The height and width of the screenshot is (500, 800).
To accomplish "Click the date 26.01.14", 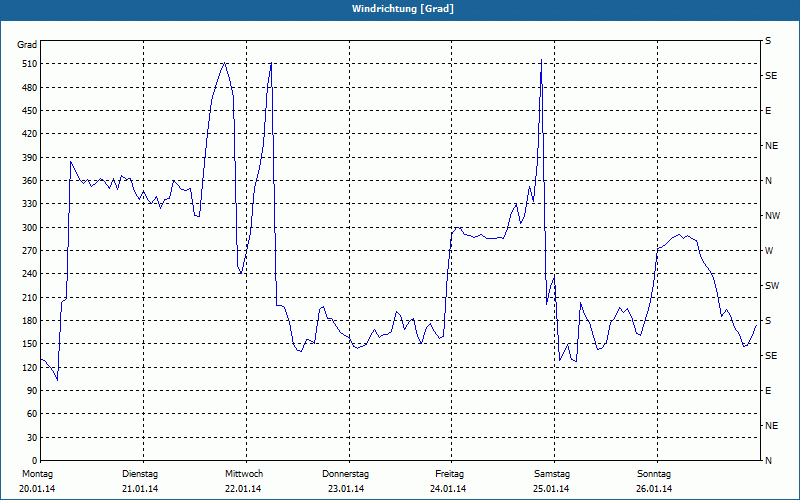I will pyautogui.click(x=654, y=489).
